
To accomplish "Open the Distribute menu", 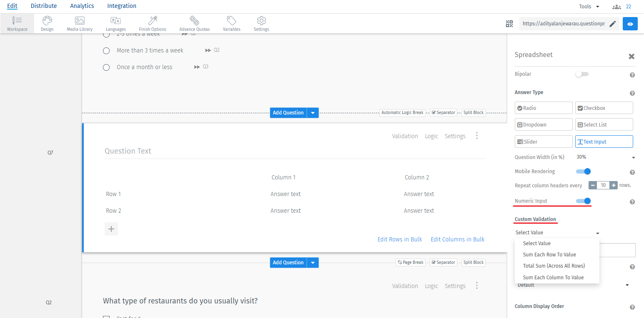I will tap(44, 6).
